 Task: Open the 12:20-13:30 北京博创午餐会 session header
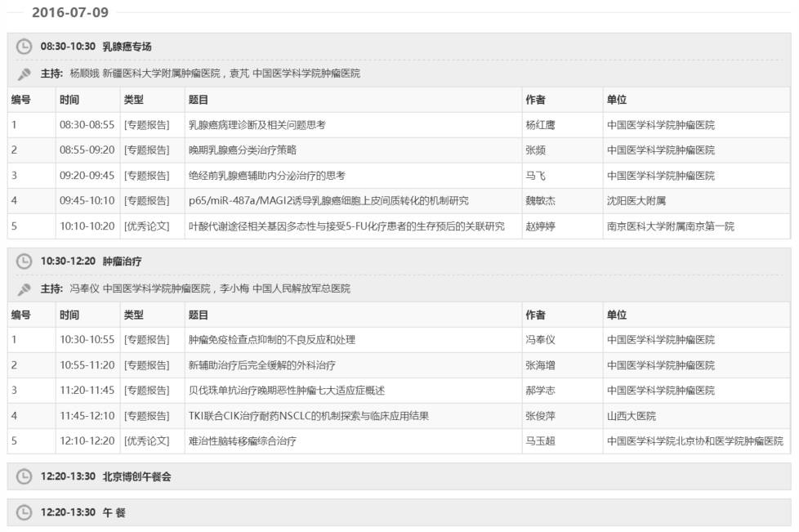[x=399, y=476]
